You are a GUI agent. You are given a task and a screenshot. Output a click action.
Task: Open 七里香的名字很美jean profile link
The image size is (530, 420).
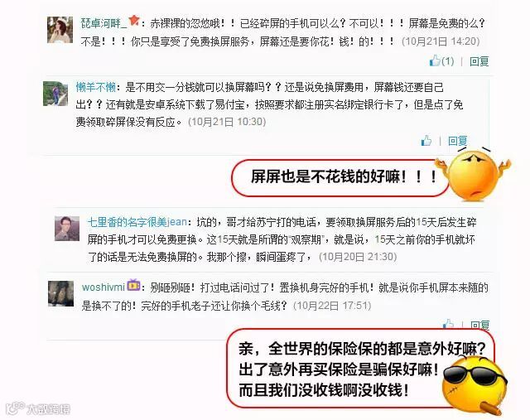tap(137, 222)
